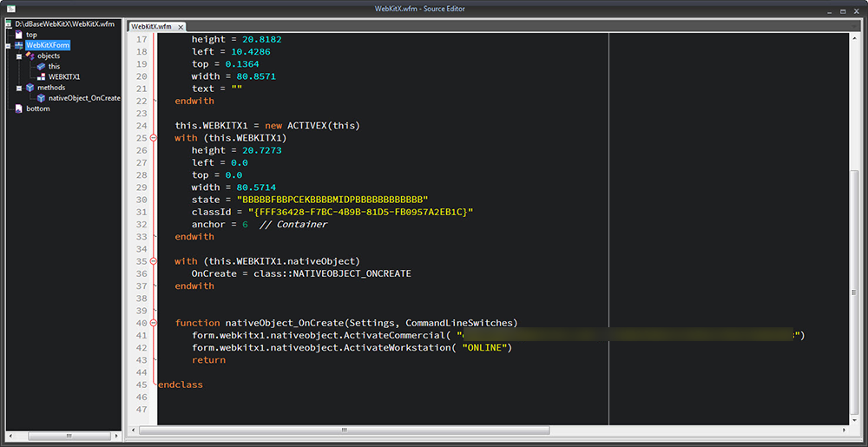868x447 pixels.
Task: Select the WebKitXForm tree node
Action: tap(48, 45)
